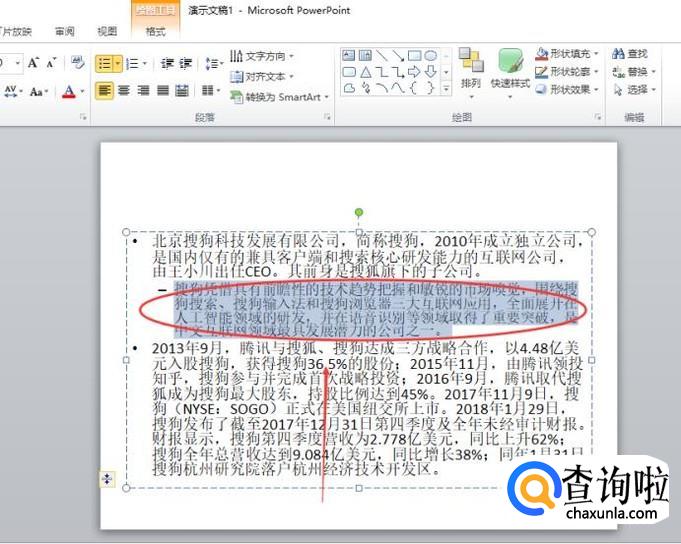The height and width of the screenshot is (544, 681).
Task: Open 文字方向 text direction menu
Action: pos(262,56)
